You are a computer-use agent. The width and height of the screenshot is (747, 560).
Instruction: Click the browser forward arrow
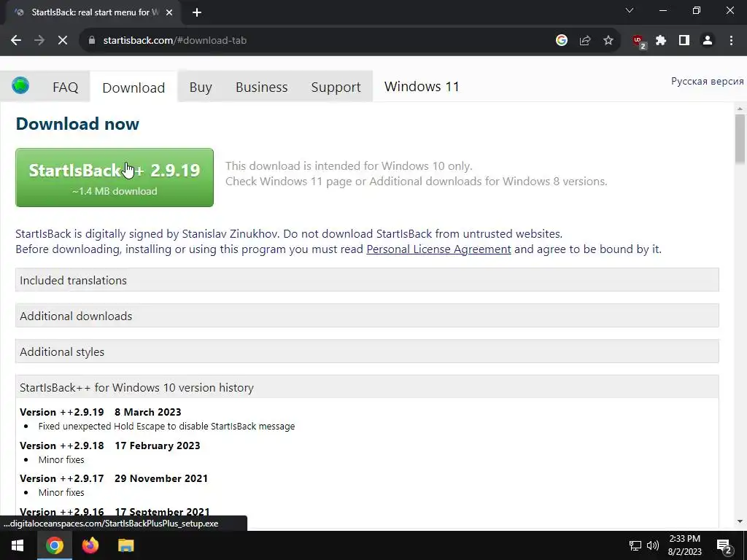(x=39, y=41)
